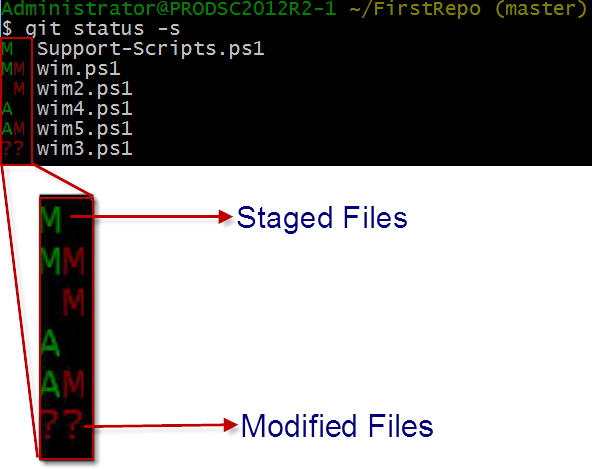592x469 pixels.
Task: Click the Modified Files label
Action: 337,426
